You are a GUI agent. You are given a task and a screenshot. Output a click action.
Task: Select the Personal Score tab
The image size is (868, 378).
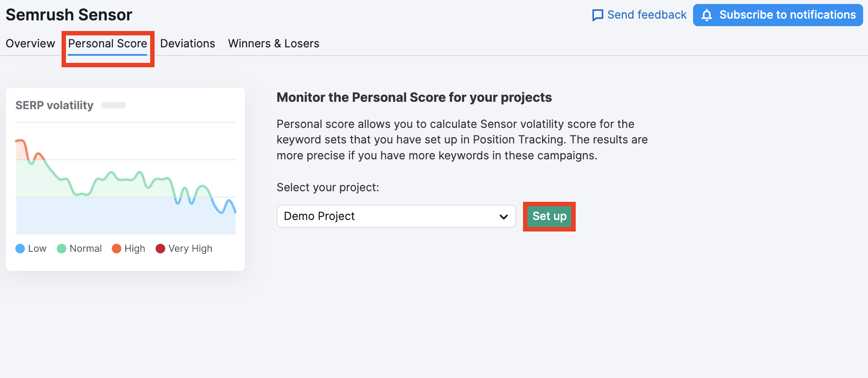(x=108, y=43)
